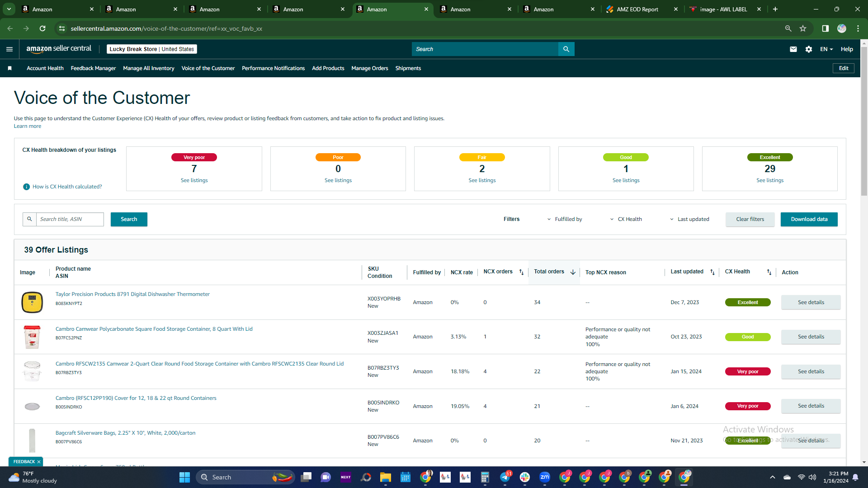
Task: Sort by NCX orders column arrows
Action: coord(521,272)
